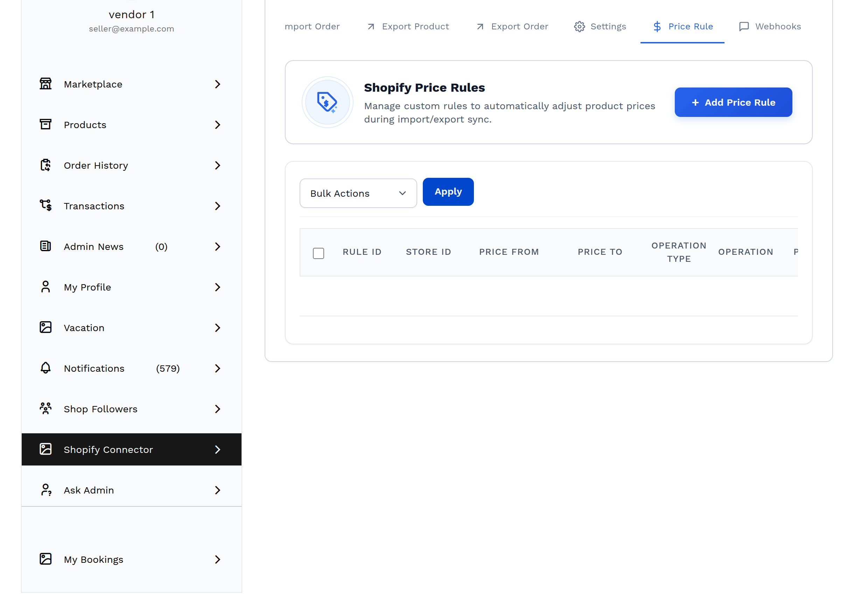The height and width of the screenshot is (616, 854).
Task: Tick the select-all checkbox in table header
Action: pyautogui.click(x=318, y=253)
